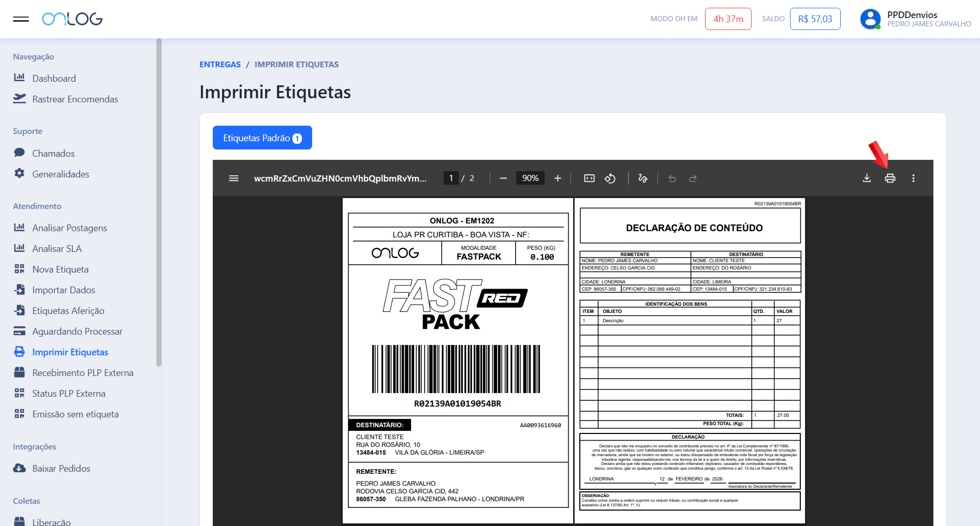Viewport: 980px width, 526px height.
Task: Click the Etiquetas Padrão button
Action: tap(262, 138)
